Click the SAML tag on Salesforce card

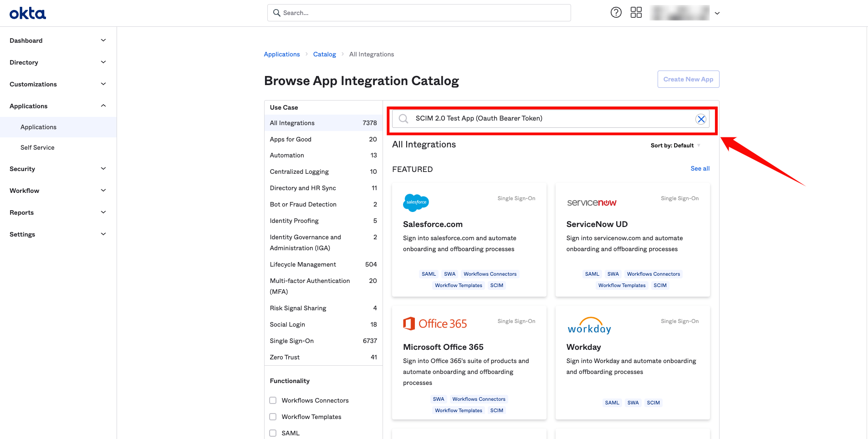[429, 274]
